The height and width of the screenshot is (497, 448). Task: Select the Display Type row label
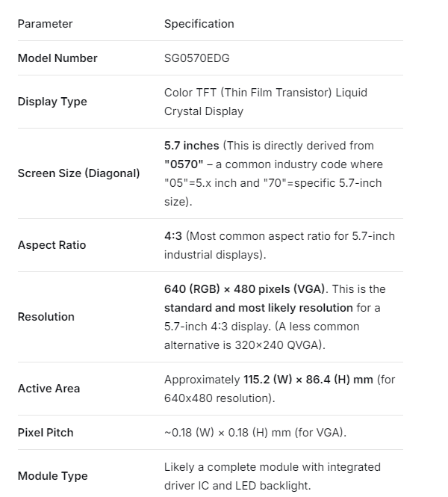click(52, 102)
